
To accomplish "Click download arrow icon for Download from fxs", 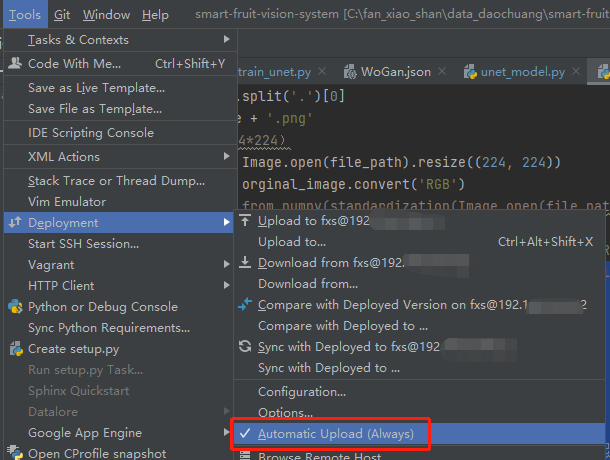I will (245, 262).
